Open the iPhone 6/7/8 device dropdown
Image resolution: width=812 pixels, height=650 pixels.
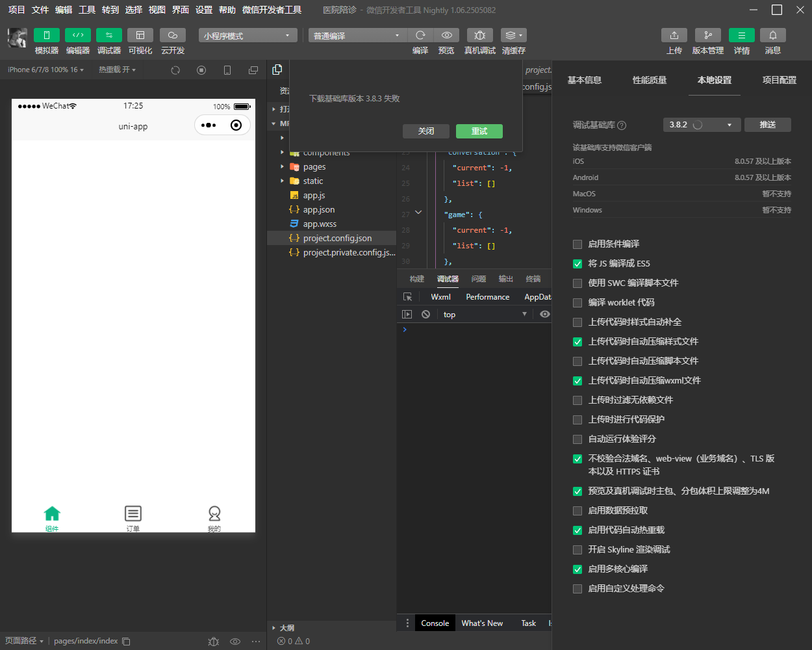[x=45, y=70]
